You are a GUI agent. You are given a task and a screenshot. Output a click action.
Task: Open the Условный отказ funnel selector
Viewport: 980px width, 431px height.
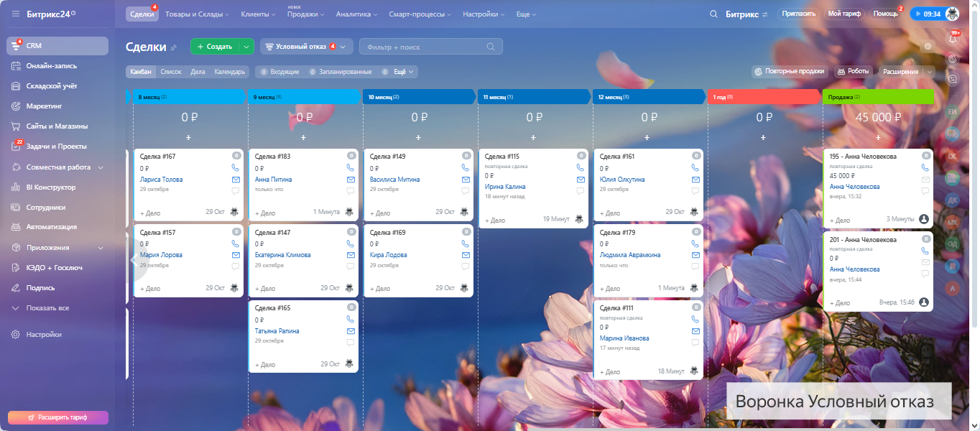pos(306,47)
